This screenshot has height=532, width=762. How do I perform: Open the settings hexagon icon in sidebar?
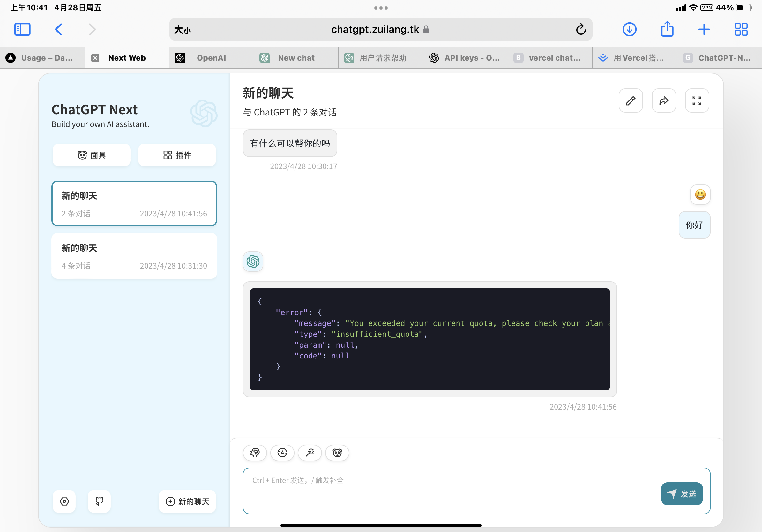(64, 501)
